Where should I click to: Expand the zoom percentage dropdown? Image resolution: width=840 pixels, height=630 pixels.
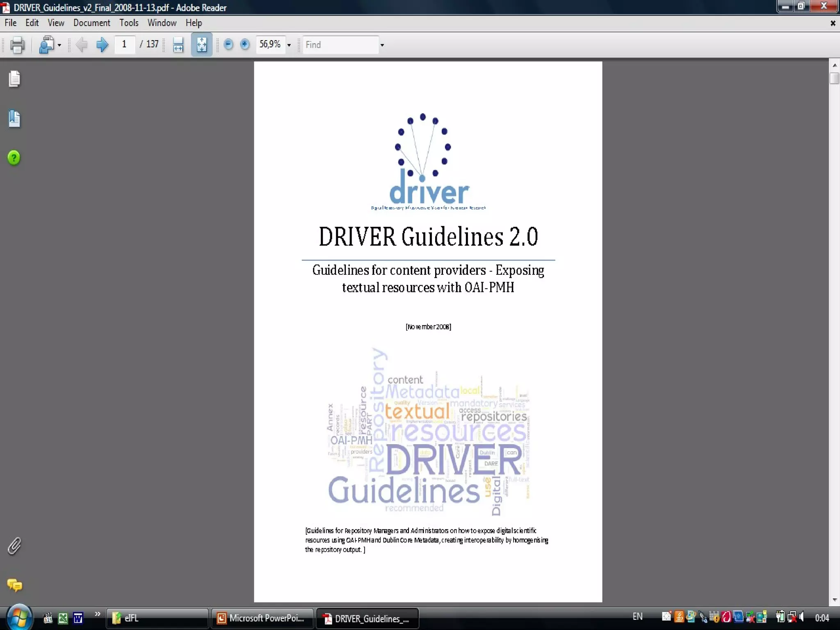(x=289, y=45)
